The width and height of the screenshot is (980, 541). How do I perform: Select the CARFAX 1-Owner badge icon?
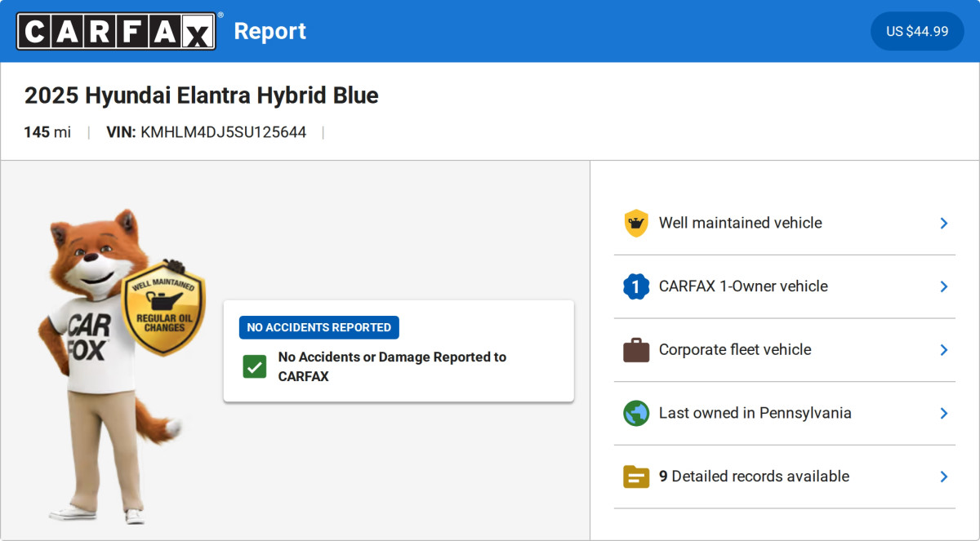tap(636, 286)
